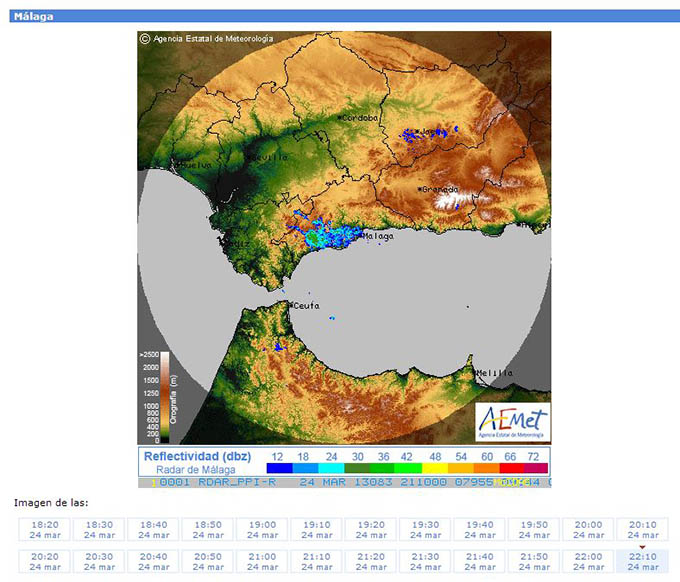This screenshot has width=680, height=582.
Task: Show the radar image from 19:00
Action: tap(260, 529)
